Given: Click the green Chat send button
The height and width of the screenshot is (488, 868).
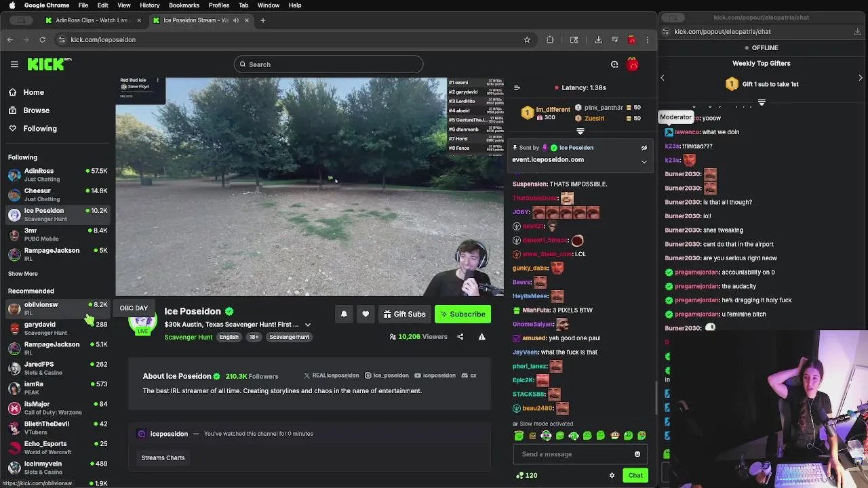Looking at the screenshot, I should pos(635,476).
